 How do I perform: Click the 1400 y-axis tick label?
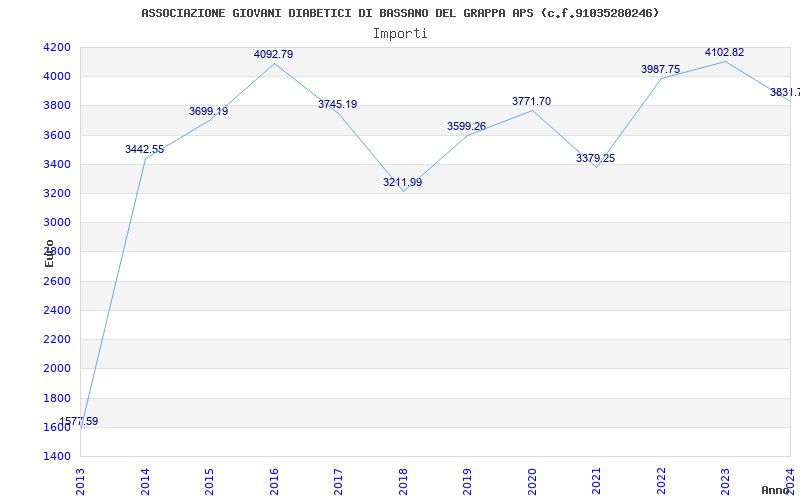[x=57, y=456]
